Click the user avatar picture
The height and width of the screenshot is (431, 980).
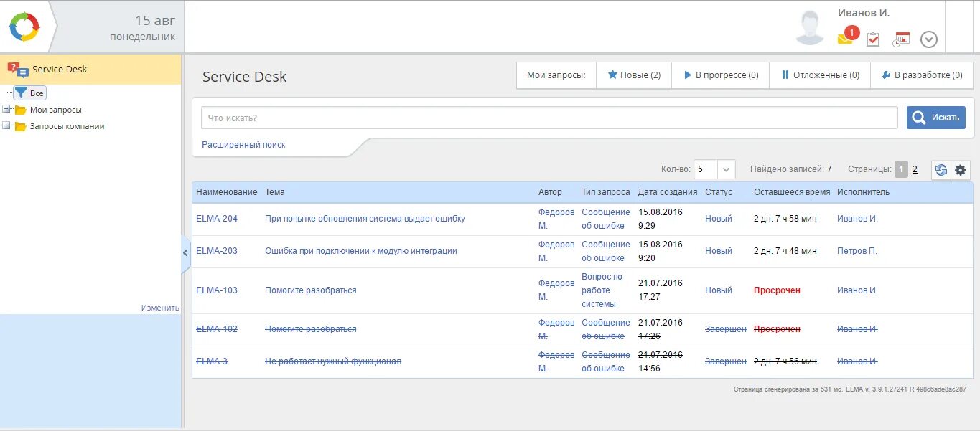810,28
